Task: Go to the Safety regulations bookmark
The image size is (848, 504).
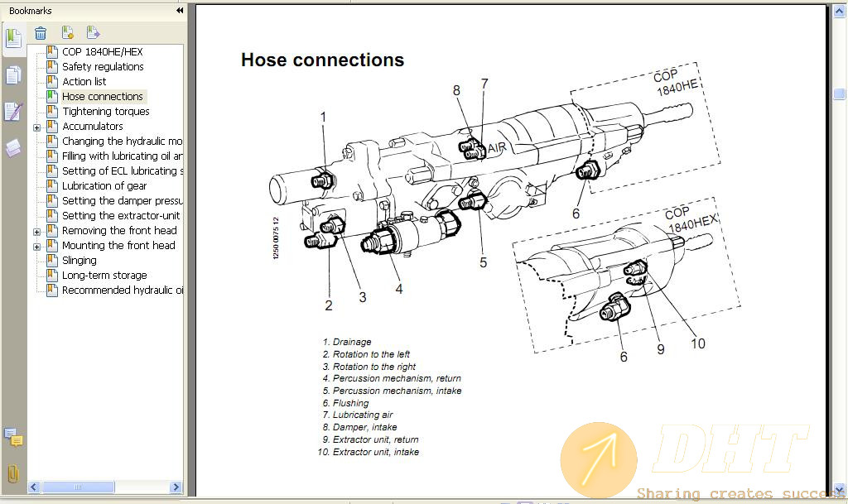Action: pyautogui.click(x=103, y=66)
